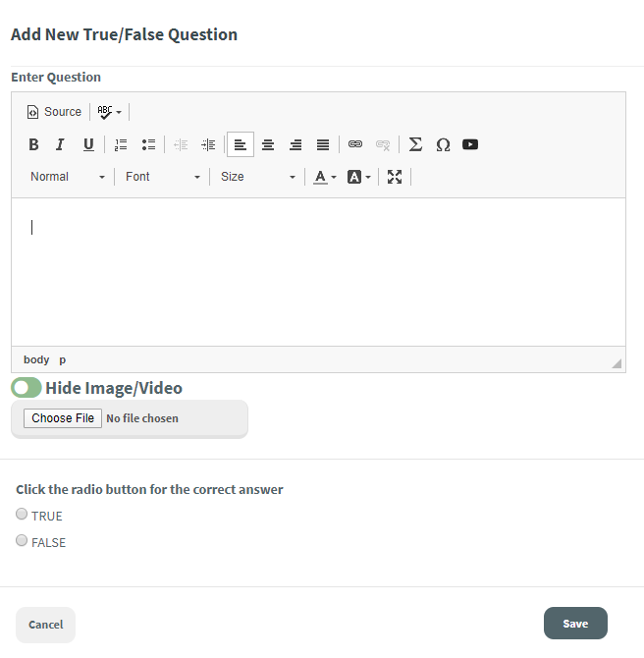The height and width of the screenshot is (658, 644).
Task: Expand the Font dropdown
Action: click(x=162, y=177)
